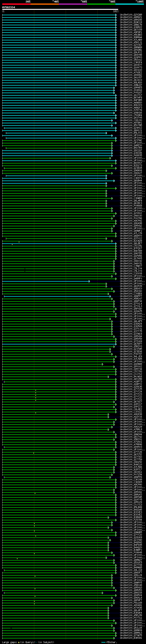Open hit UniRef100_A8MQZ1

[131, 17]
